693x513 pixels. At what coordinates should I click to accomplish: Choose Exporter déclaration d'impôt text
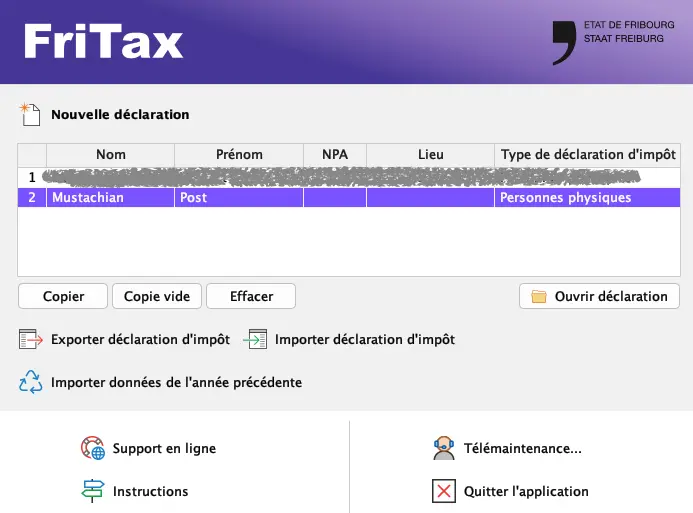coord(140,339)
